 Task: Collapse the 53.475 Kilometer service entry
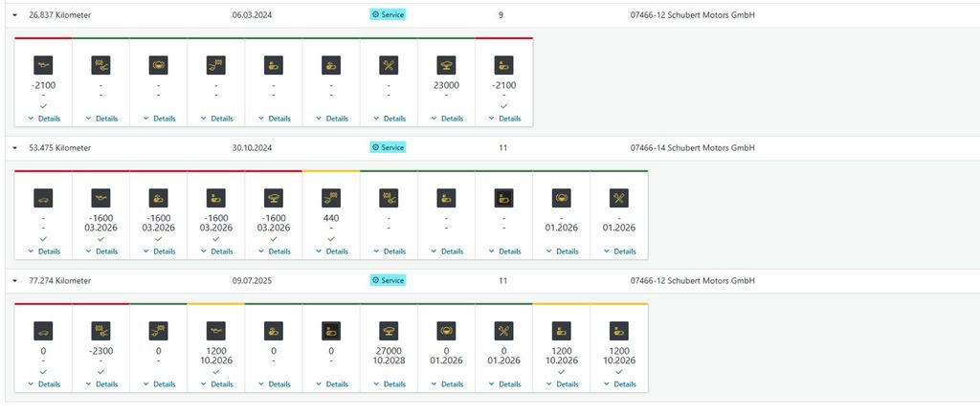[x=15, y=148]
